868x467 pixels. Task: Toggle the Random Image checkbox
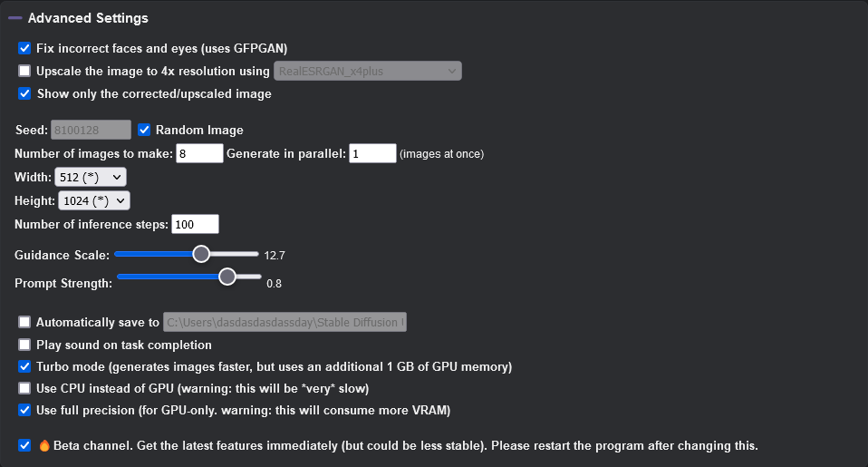coord(144,130)
